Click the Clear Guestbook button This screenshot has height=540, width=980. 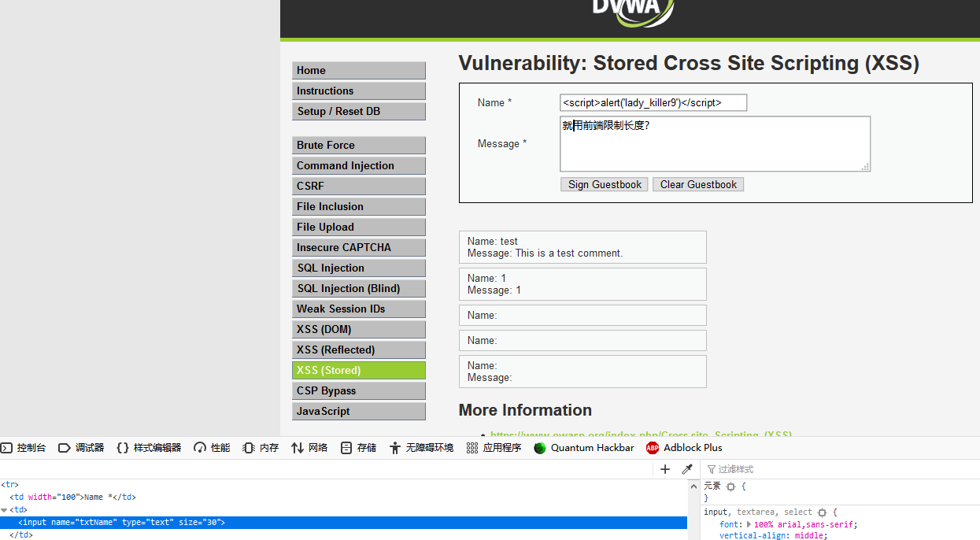pos(698,184)
